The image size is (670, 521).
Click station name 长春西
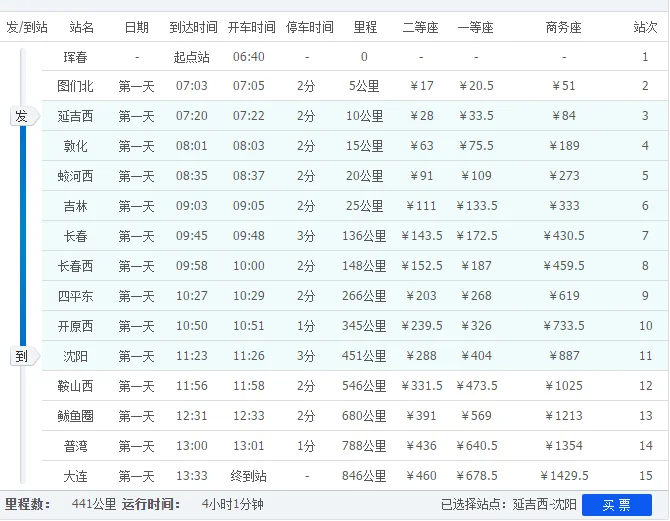coord(75,266)
